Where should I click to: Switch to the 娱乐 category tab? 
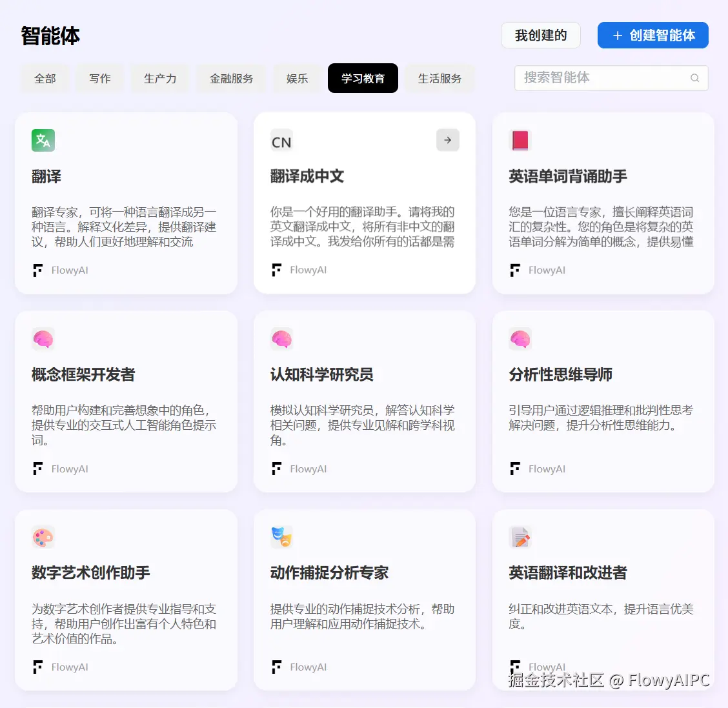click(297, 79)
